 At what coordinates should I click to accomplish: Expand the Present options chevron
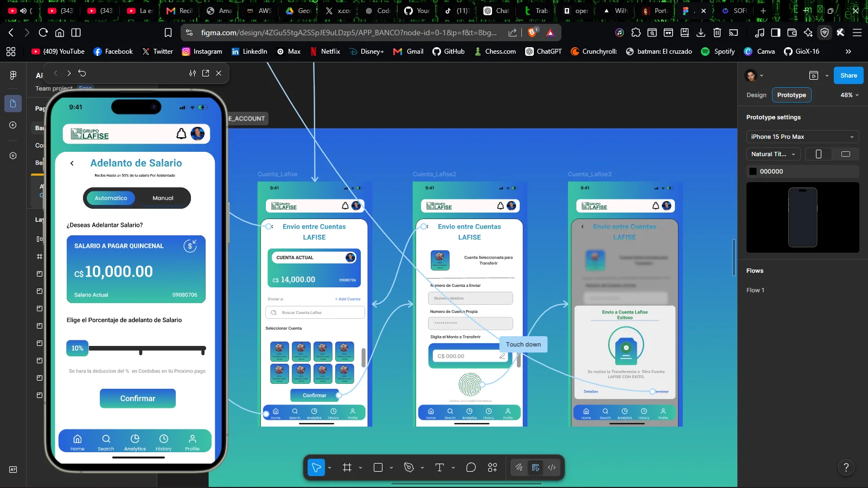pyautogui.click(x=827, y=75)
